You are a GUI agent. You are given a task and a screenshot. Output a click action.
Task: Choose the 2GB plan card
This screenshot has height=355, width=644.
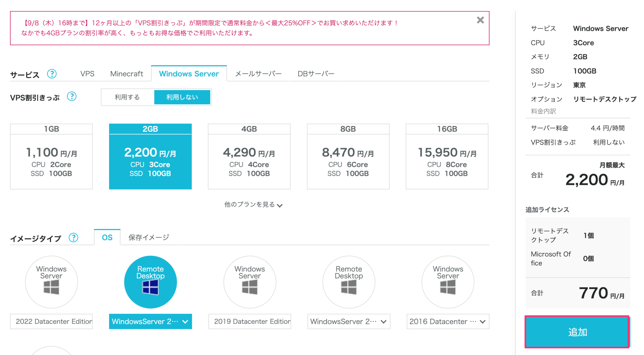coord(150,156)
